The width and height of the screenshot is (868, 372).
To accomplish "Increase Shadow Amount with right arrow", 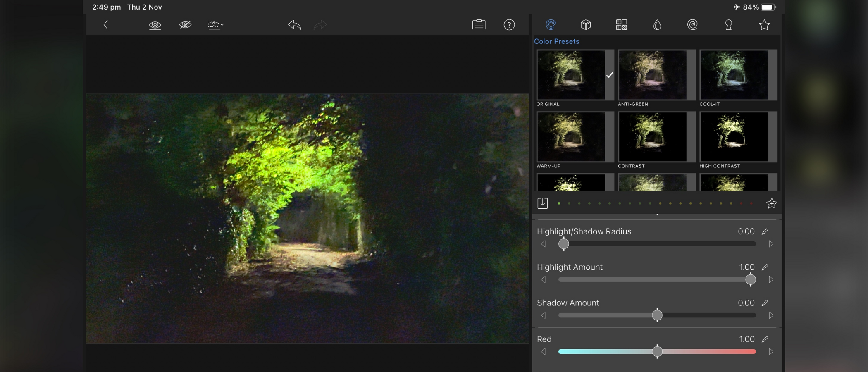I will 771,315.
